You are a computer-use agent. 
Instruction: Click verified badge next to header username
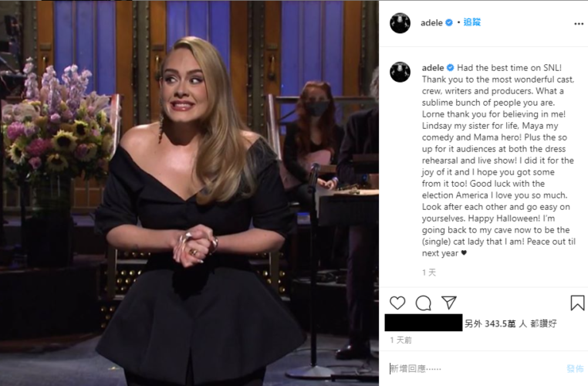(449, 22)
